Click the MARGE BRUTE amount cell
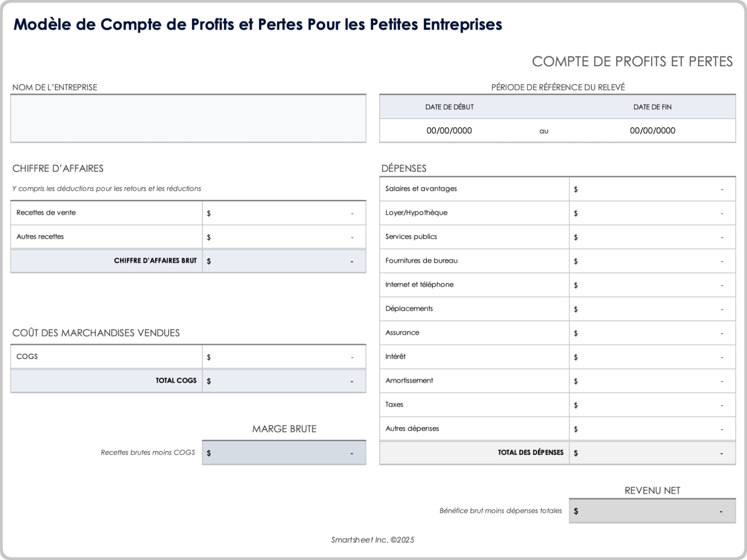747x560 pixels. click(x=284, y=452)
